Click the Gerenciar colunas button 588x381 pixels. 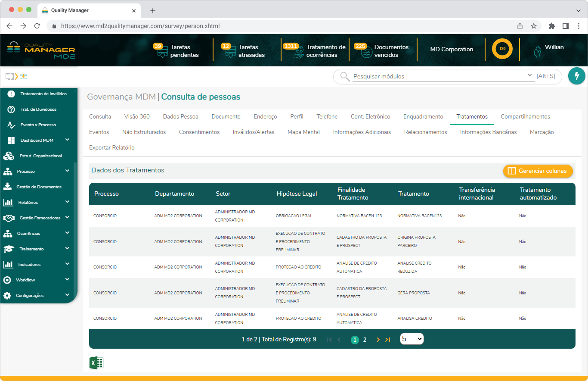[x=538, y=171]
